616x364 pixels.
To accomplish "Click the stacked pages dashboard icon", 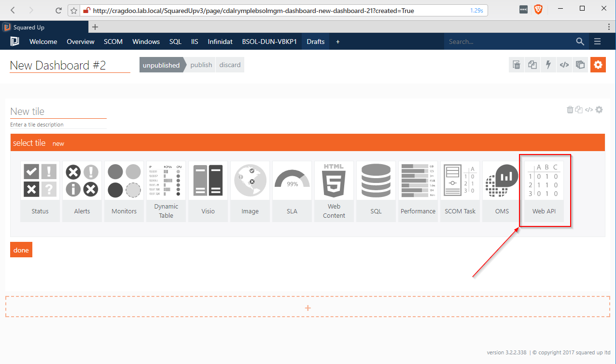I will [580, 65].
